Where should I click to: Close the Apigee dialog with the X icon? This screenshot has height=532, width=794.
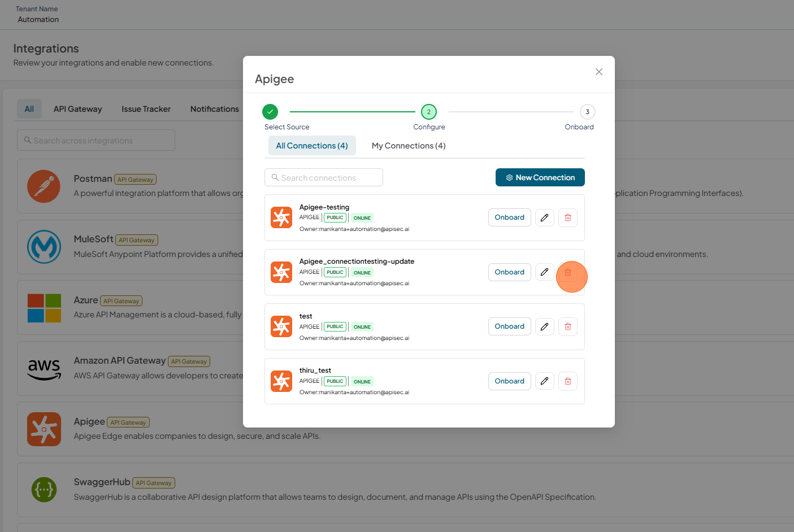[x=599, y=72]
